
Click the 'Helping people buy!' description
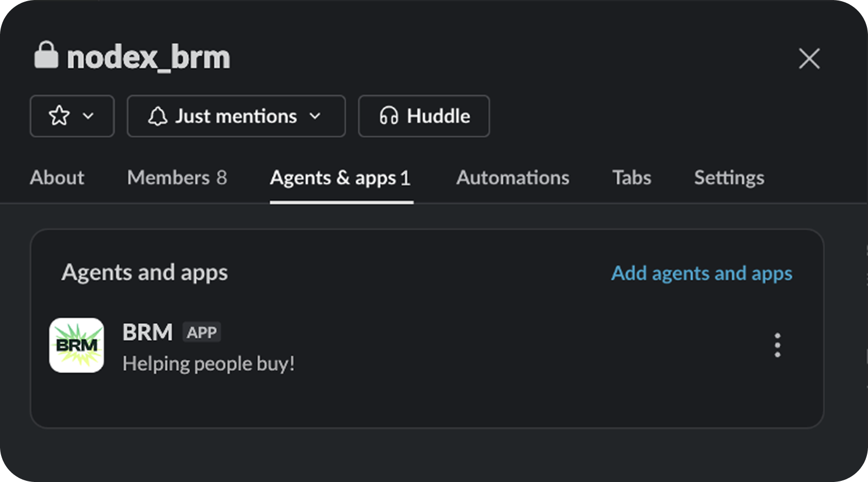(209, 364)
